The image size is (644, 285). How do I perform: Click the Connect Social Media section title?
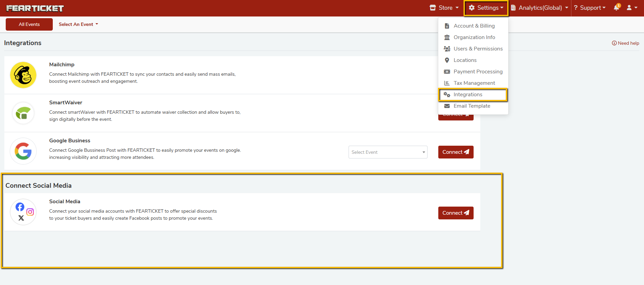(x=38, y=185)
